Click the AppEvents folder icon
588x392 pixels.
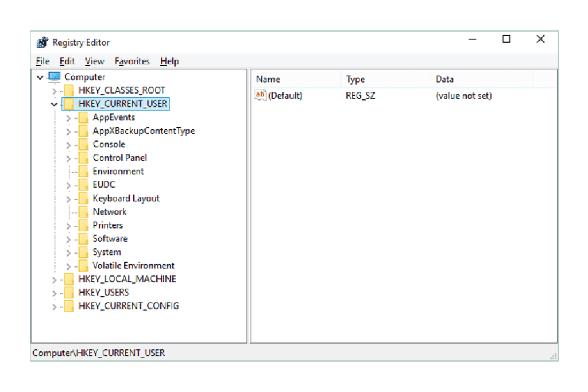tap(83, 118)
